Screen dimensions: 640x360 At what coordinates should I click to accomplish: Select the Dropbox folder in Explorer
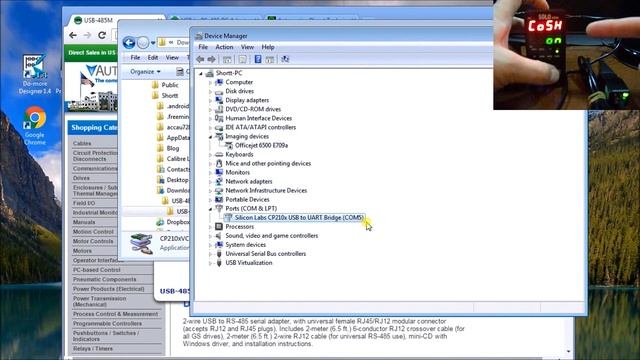(x=173, y=222)
